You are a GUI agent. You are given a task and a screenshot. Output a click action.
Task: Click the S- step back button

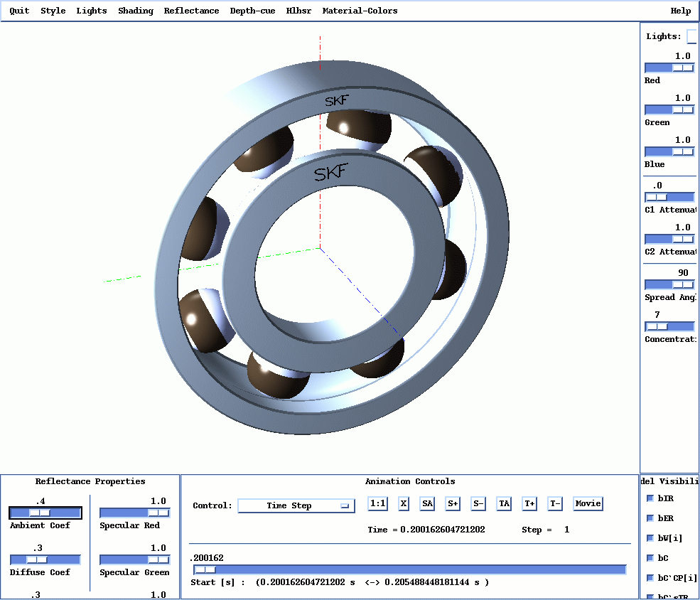click(x=478, y=503)
